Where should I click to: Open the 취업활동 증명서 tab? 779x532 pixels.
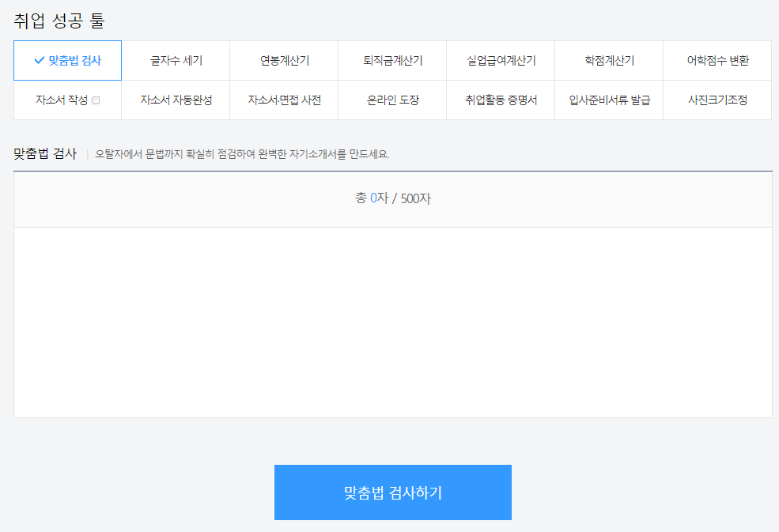pos(501,100)
